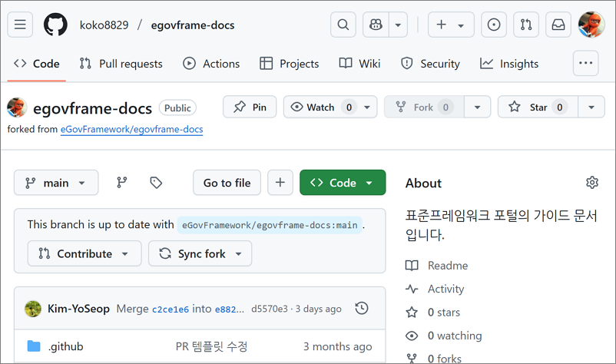Switch to the Code tab
Viewport: 616px width, 364px height.
[x=37, y=64]
